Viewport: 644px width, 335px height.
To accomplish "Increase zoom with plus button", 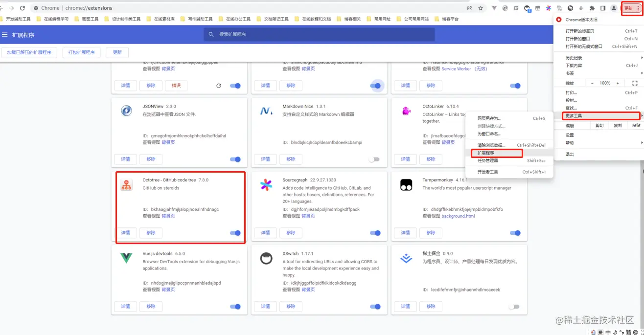I will [618, 83].
